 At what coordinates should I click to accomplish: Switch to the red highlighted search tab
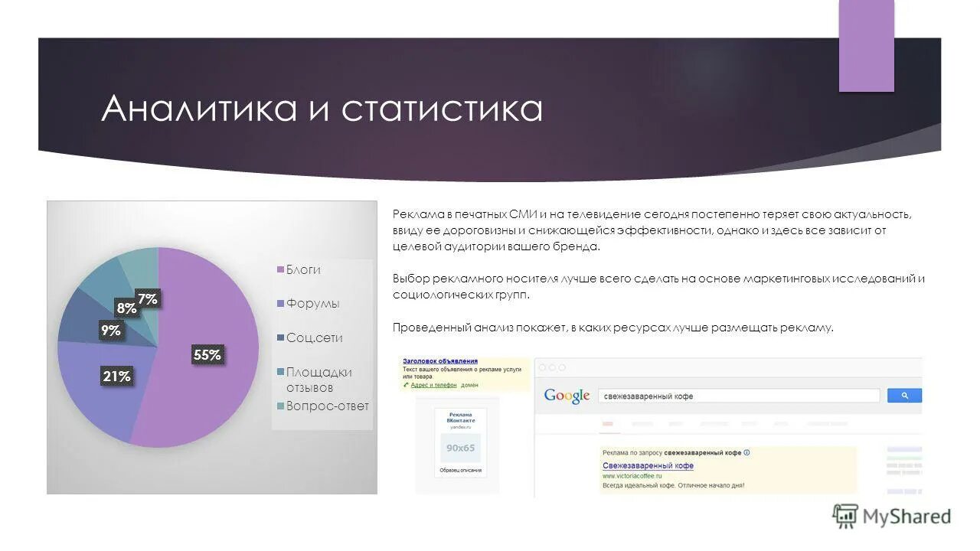click(608, 423)
